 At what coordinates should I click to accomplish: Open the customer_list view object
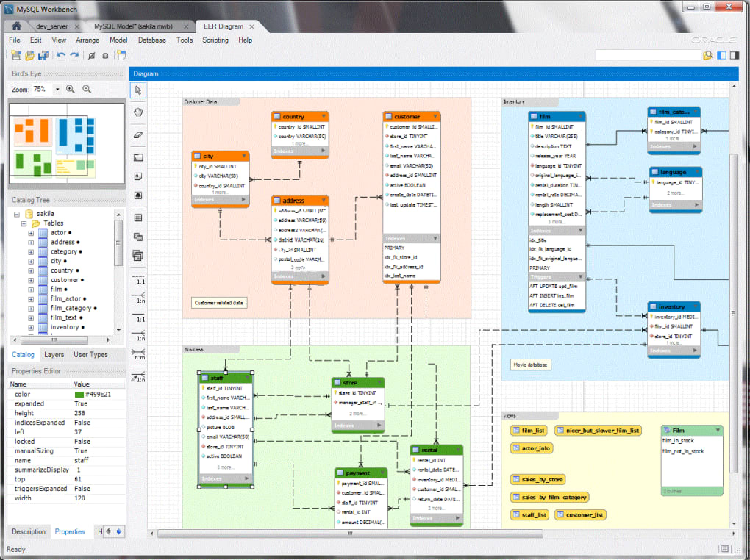(580, 515)
